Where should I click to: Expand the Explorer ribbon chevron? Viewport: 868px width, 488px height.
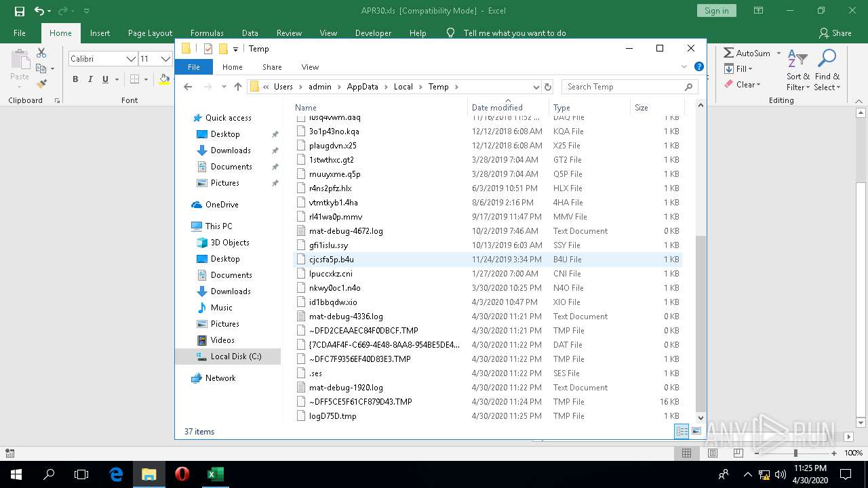[684, 66]
